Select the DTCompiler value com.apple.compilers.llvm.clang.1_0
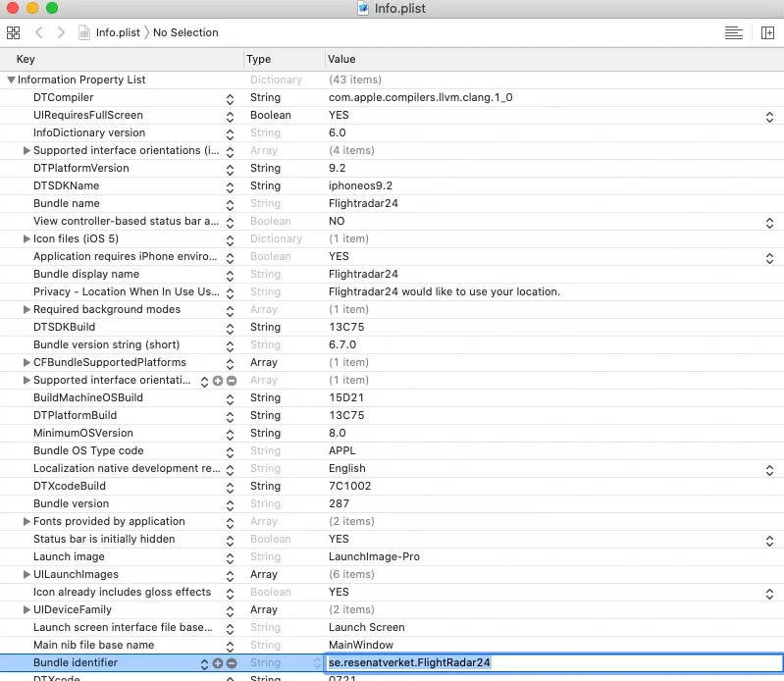 [421, 97]
